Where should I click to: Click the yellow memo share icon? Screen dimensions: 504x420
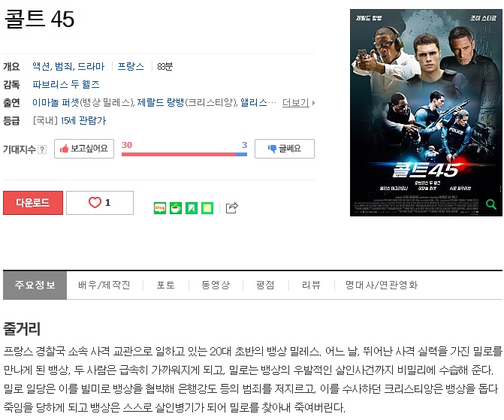point(207,208)
